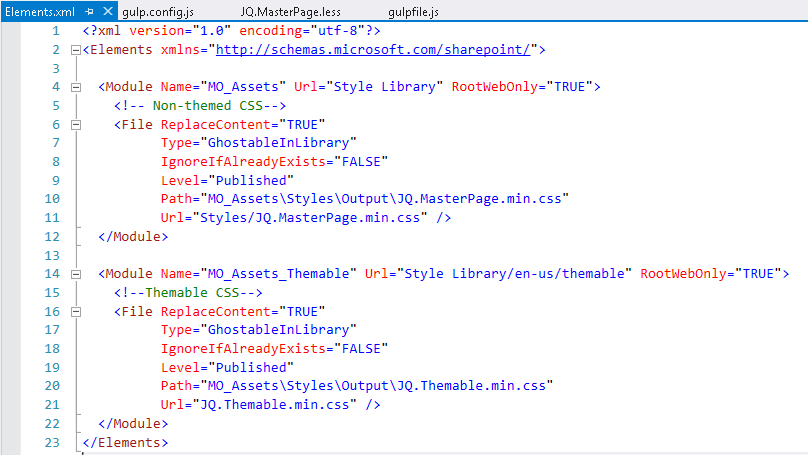
Task: Click the encoding "utf-8" value
Action: 338,31
